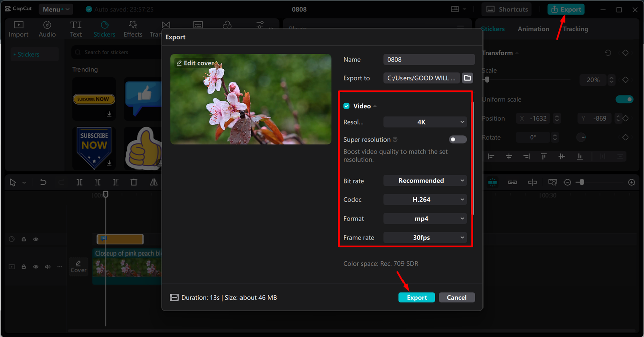Click the timeline zoom slider handle
Viewport: 644px width, 337px height.
click(581, 182)
